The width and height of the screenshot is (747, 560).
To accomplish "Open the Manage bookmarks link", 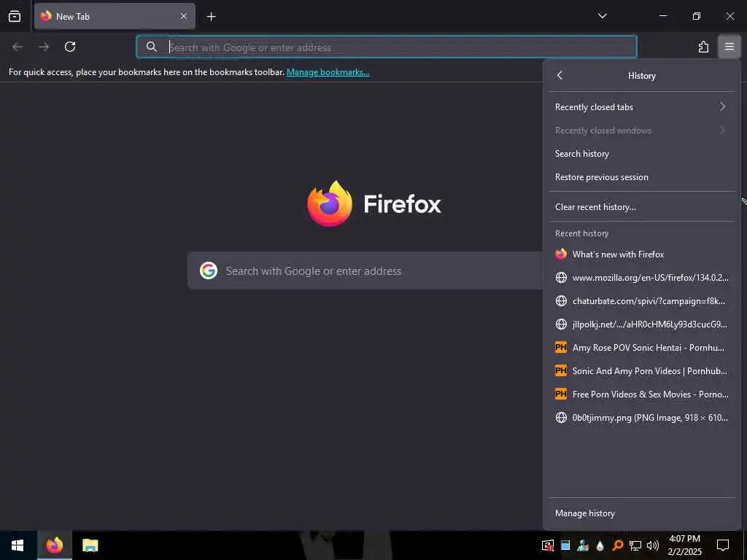I will 328,72.
